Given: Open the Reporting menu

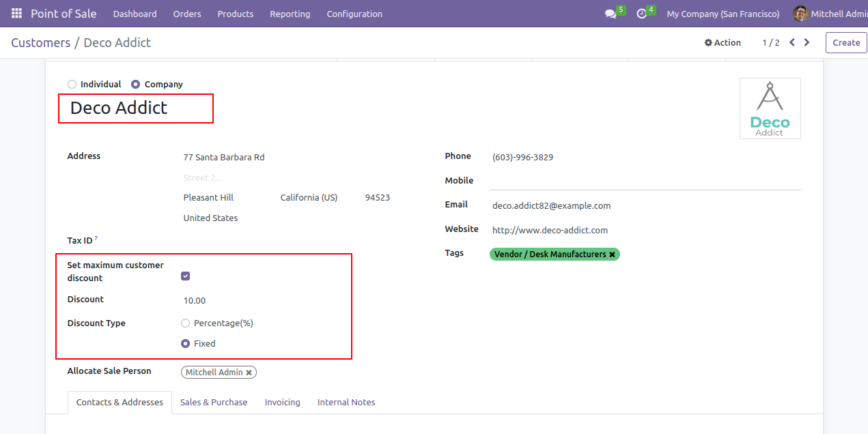Looking at the screenshot, I should coord(290,14).
